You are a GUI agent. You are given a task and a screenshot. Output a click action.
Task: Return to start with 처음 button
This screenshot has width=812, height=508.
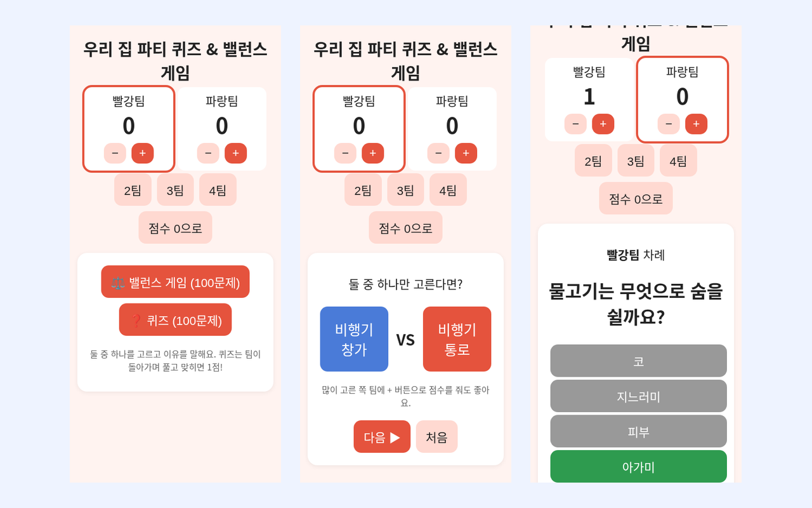coord(436,437)
